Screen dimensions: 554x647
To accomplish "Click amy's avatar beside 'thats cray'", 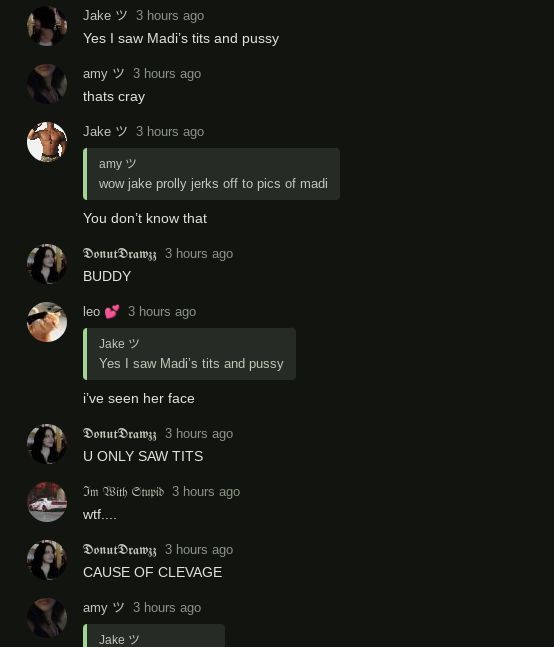I will (47, 84).
